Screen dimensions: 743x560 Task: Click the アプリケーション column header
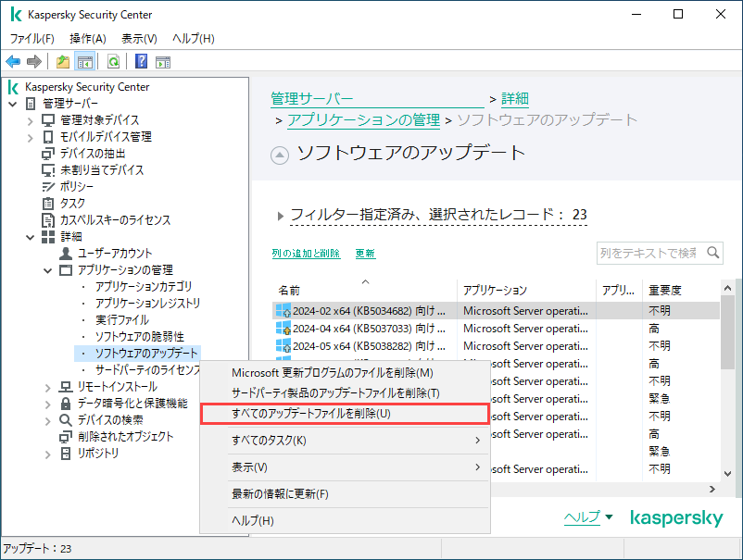(526, 290)
